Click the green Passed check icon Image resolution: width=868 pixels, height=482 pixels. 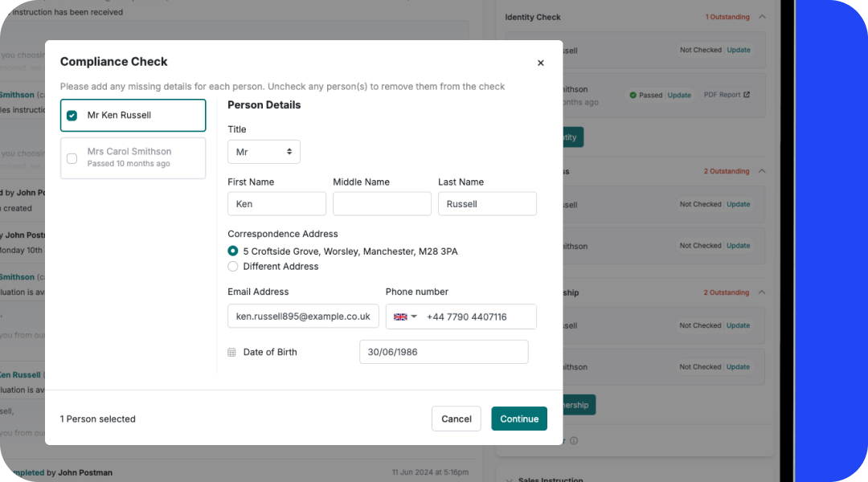[x=633, y=95]
